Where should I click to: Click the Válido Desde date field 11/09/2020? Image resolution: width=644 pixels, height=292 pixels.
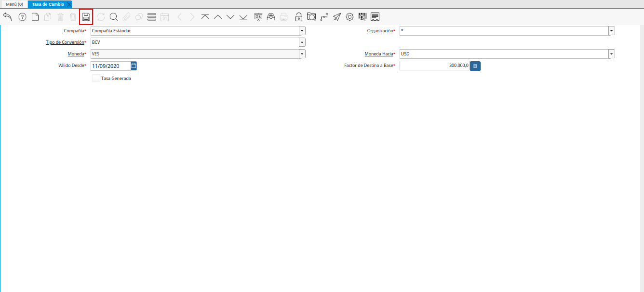110,66
